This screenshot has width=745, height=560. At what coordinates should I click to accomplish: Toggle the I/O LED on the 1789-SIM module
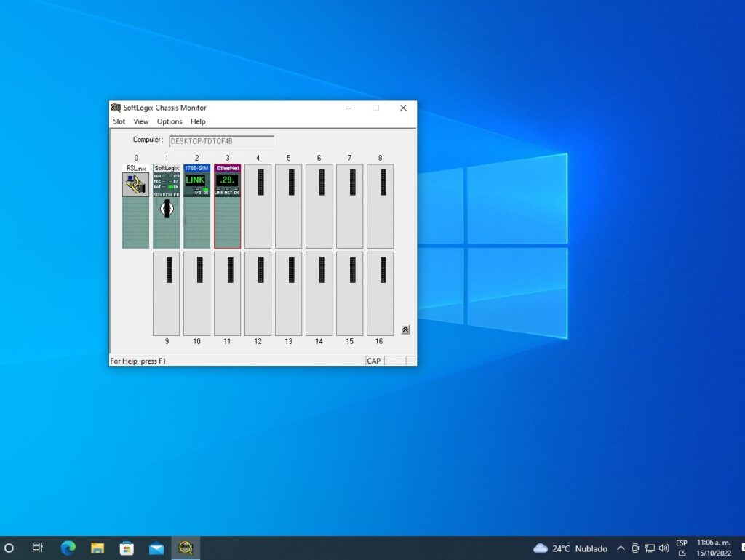click(197, 190)
